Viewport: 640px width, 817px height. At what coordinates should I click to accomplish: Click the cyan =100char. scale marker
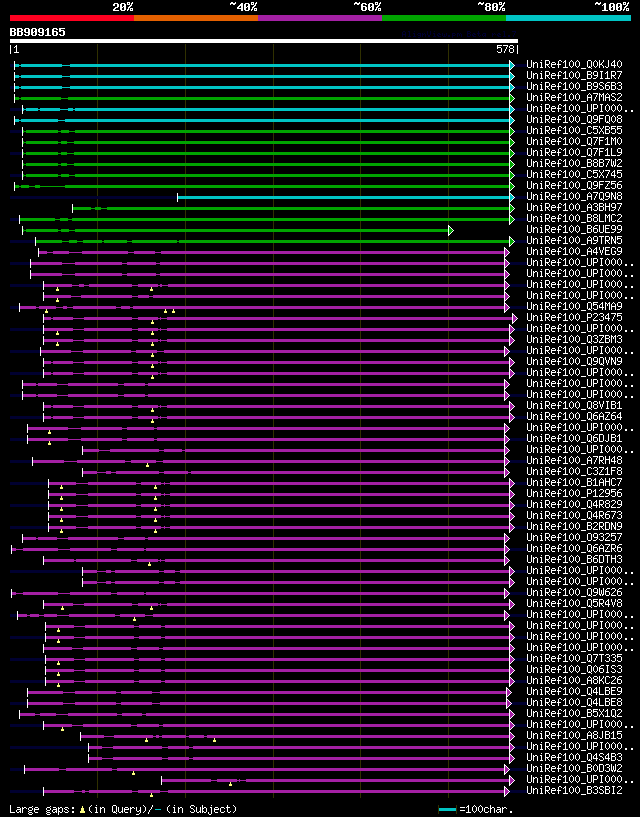click(448, 810)
